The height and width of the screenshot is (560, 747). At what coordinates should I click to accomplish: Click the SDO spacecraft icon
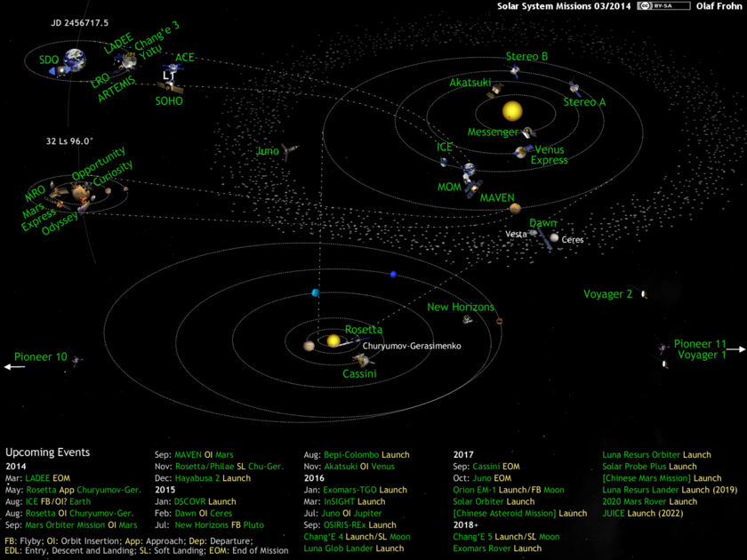[x=60, y=71]
